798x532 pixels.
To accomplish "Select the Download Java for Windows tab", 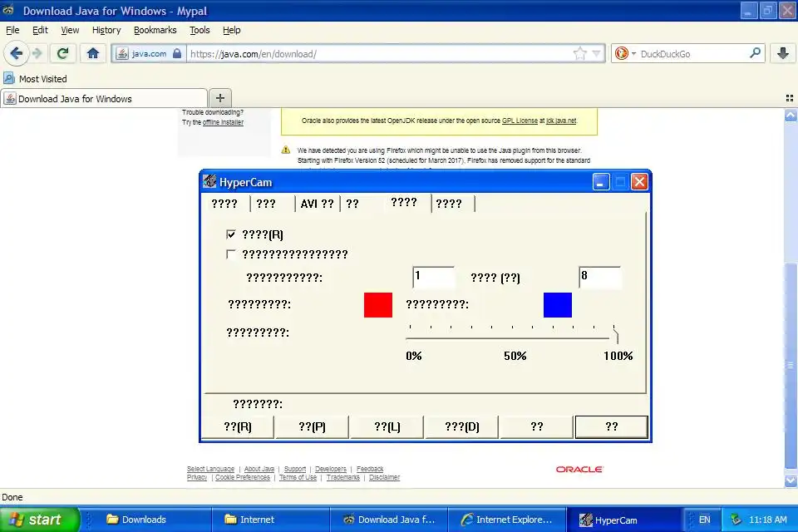I will click(105, 98).
